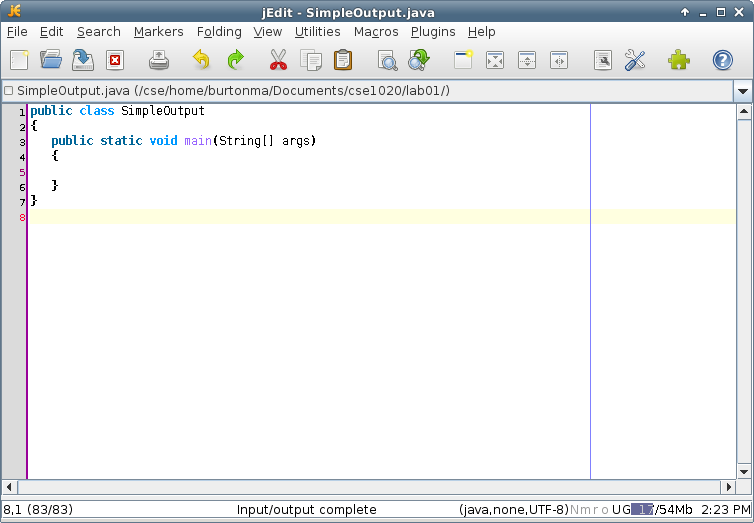Redo with the green arrow icon

click(x=236, y=60)
